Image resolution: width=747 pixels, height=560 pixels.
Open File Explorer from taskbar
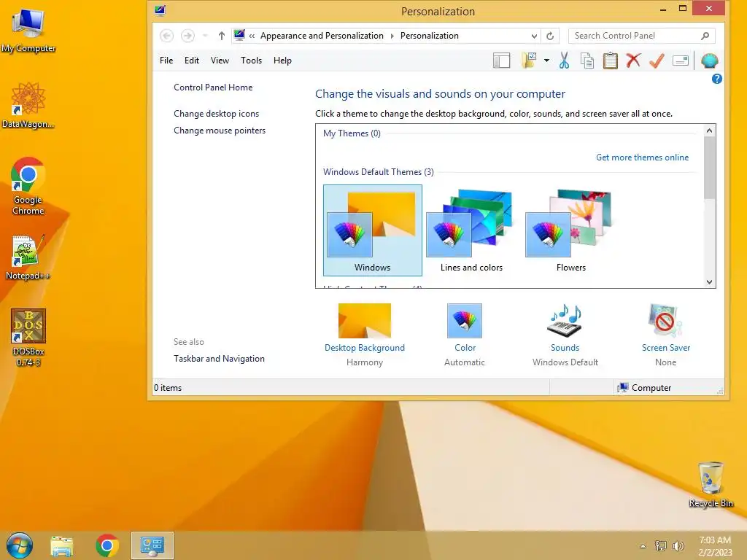62,545
